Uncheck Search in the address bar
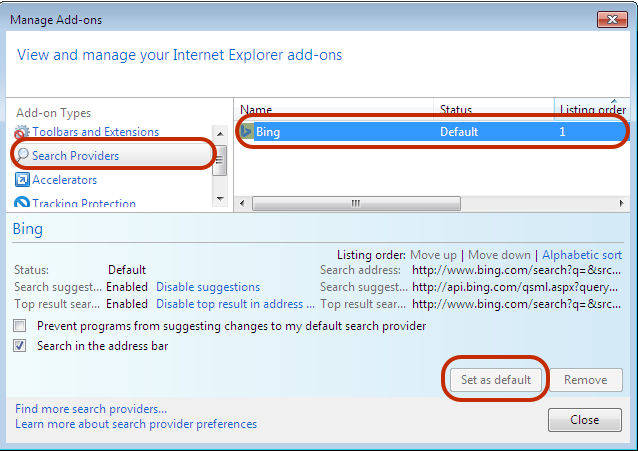 click(20, 346)
